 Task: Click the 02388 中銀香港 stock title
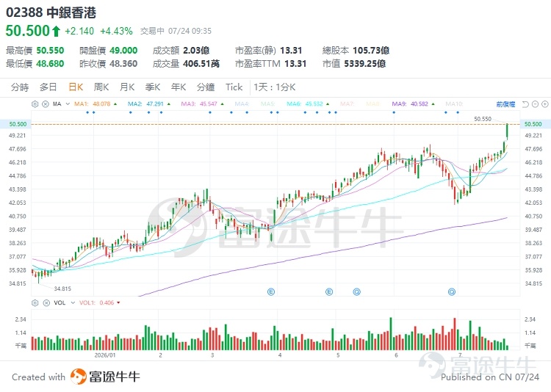click(x=51, y=12)
